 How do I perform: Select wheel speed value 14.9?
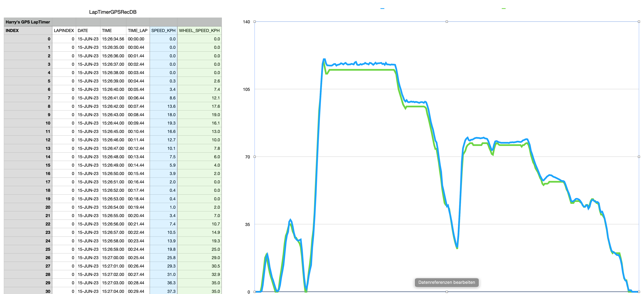pyautogui.click(x=200, y=232)
